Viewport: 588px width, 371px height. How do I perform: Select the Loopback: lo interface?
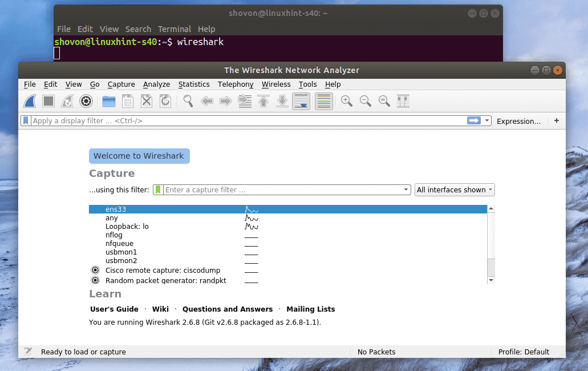[x=127, y=227]
